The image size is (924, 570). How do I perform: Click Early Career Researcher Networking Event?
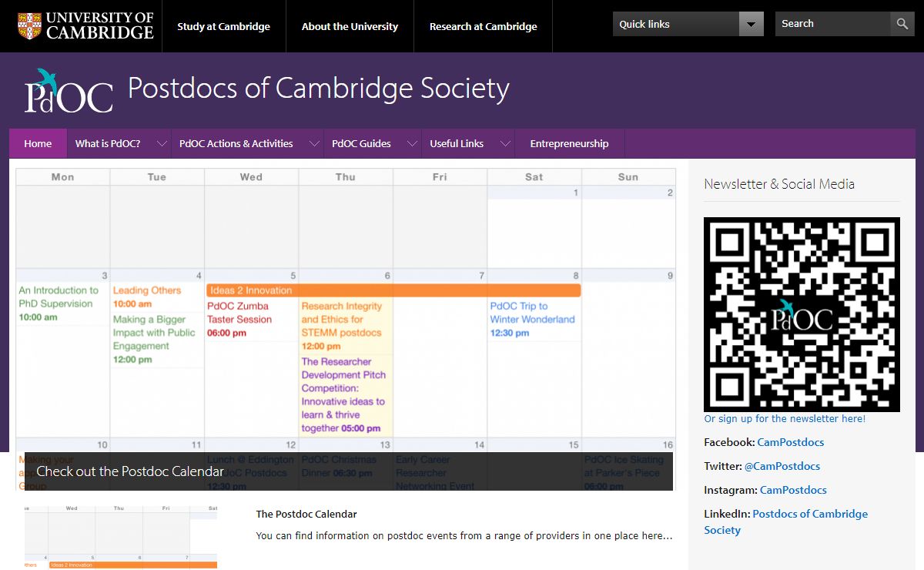point(436,471)
